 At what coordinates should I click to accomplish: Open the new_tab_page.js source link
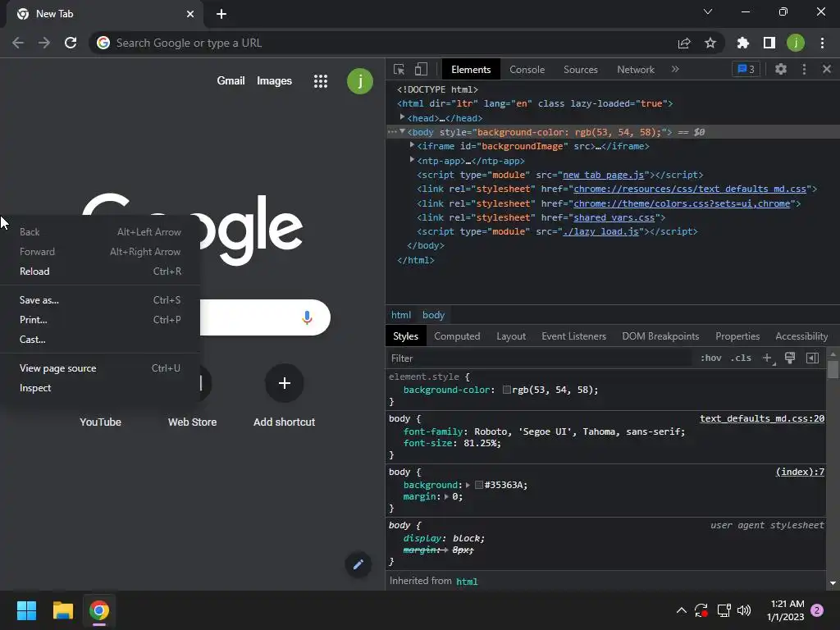coord(603,175)
